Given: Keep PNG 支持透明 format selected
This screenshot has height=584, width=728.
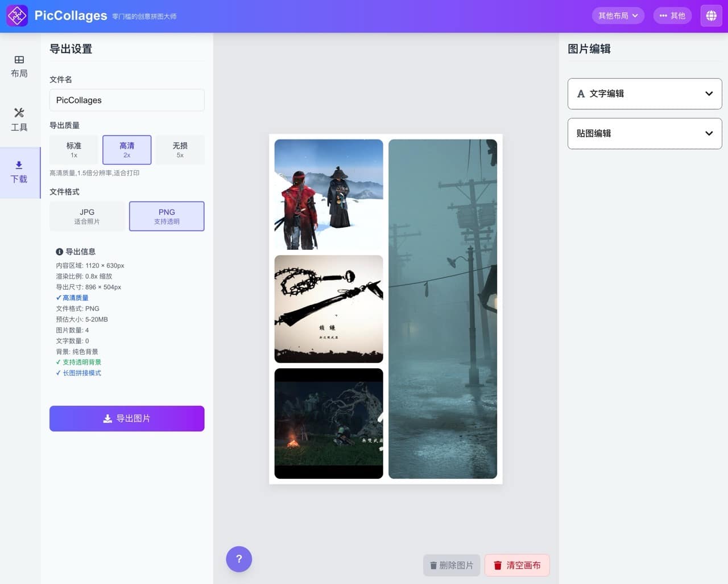Looking at the screenshot, I should tap(167, 216).
